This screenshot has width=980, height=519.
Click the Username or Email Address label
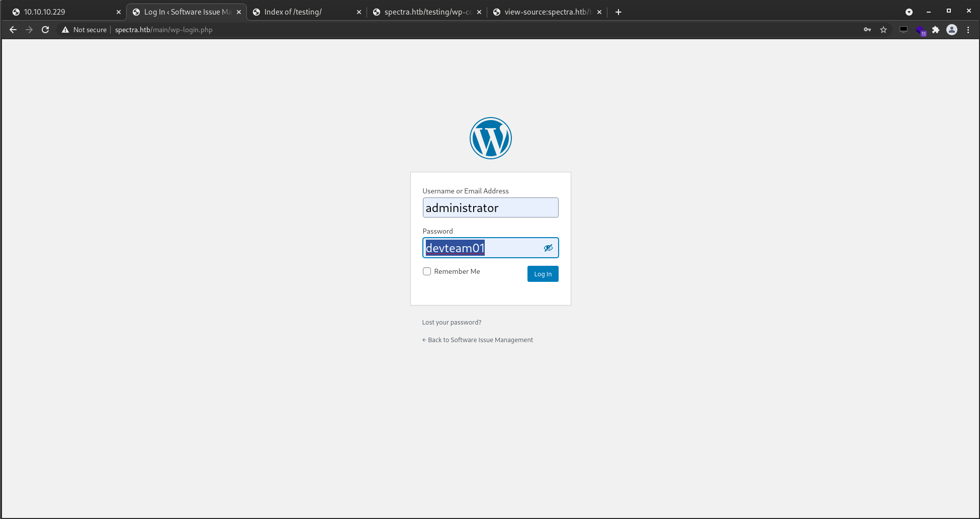tap(466, 191)
